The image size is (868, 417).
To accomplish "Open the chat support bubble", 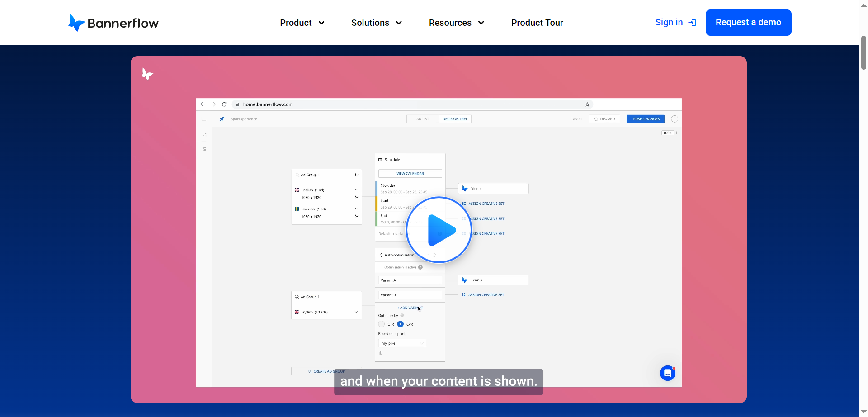I will 668,373.
